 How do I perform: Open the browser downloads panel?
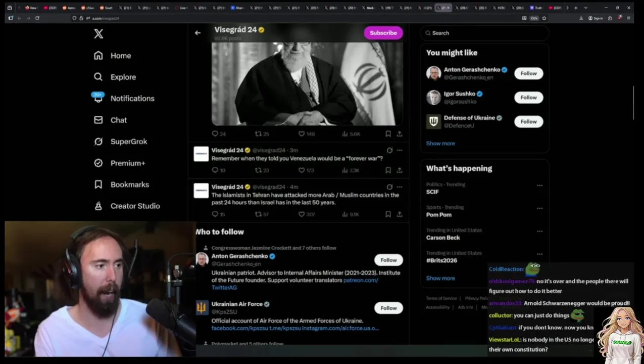coord(581,18)
